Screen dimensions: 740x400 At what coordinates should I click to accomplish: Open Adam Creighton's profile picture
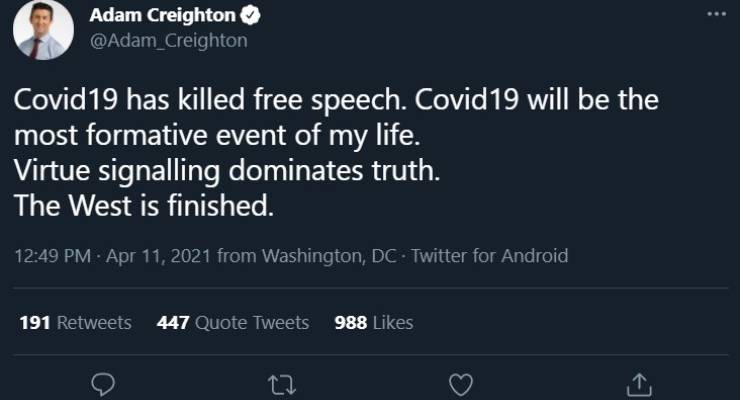tap(43, 29)
